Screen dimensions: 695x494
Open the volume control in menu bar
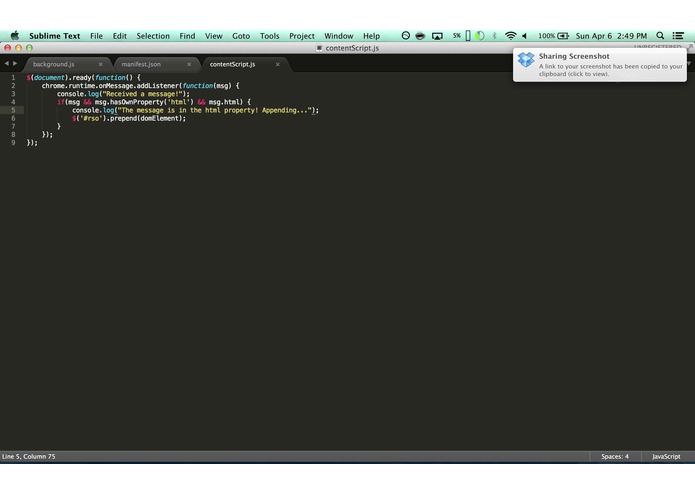point(524,35)
